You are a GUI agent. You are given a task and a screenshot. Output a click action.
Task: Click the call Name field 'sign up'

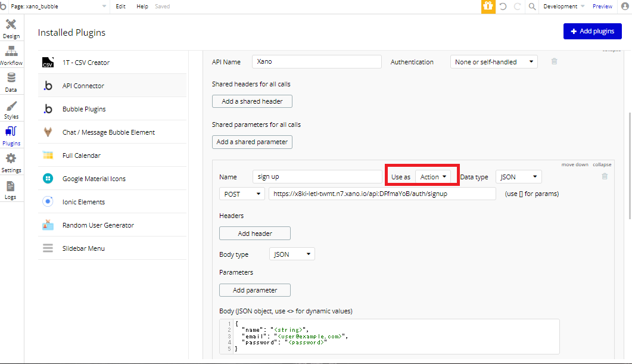[317, 176]
